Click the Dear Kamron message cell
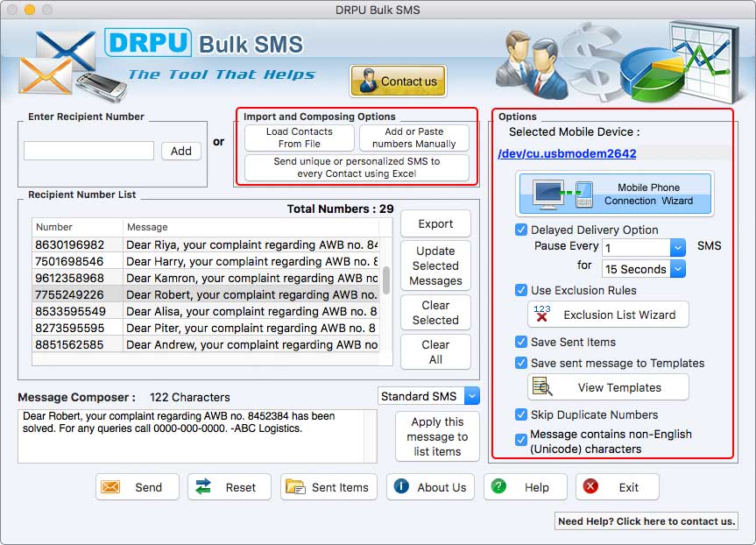Image resolution: width=756 pixels, height=545 pixels. [251, 278]
